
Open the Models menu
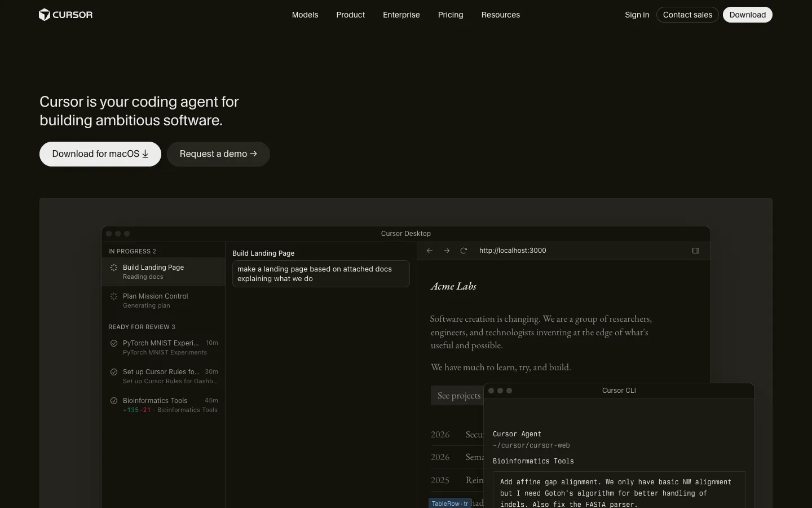pyautogui.click(x=305, y=15)
